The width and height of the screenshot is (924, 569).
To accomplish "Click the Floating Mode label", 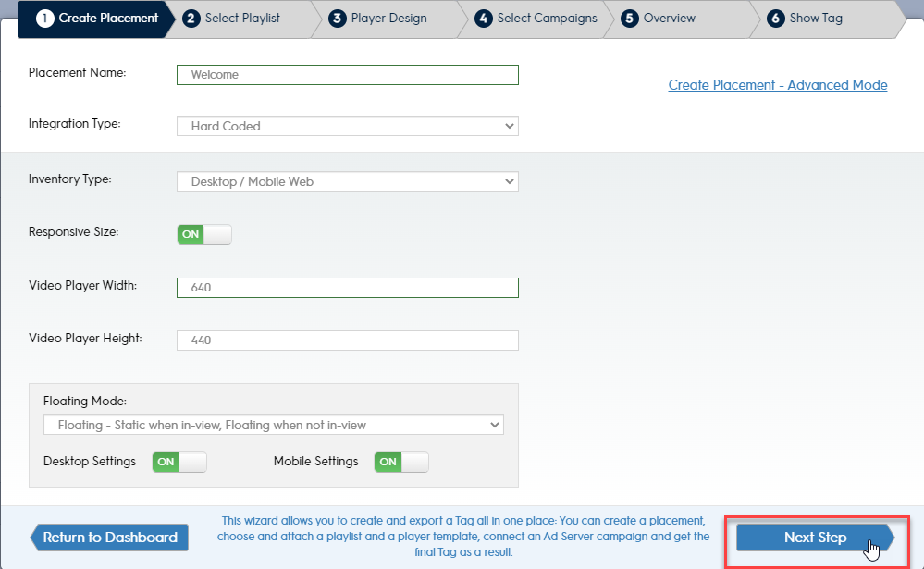I will [x=85, y=401].
